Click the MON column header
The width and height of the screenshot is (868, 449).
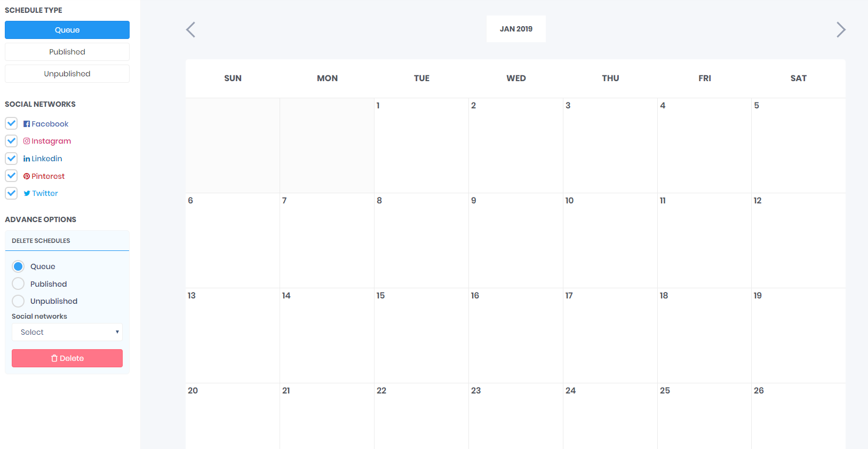[x=327, y=78]
